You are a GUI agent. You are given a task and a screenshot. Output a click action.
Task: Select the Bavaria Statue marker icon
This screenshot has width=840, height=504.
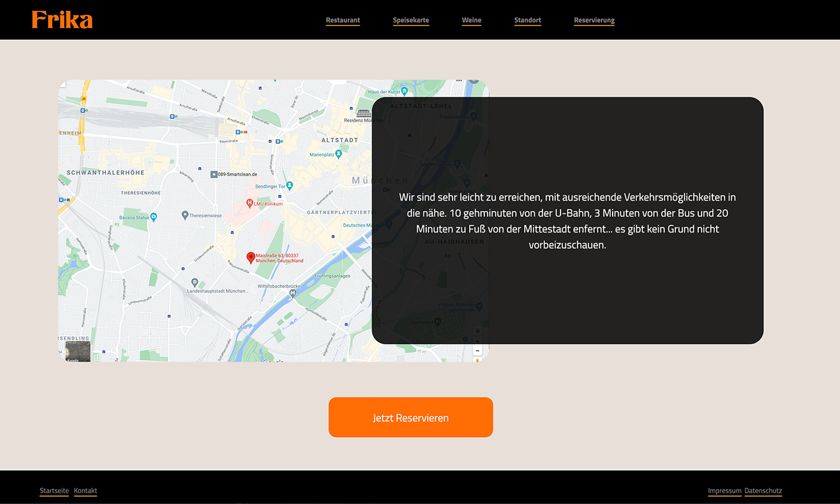tap(153, 217)
